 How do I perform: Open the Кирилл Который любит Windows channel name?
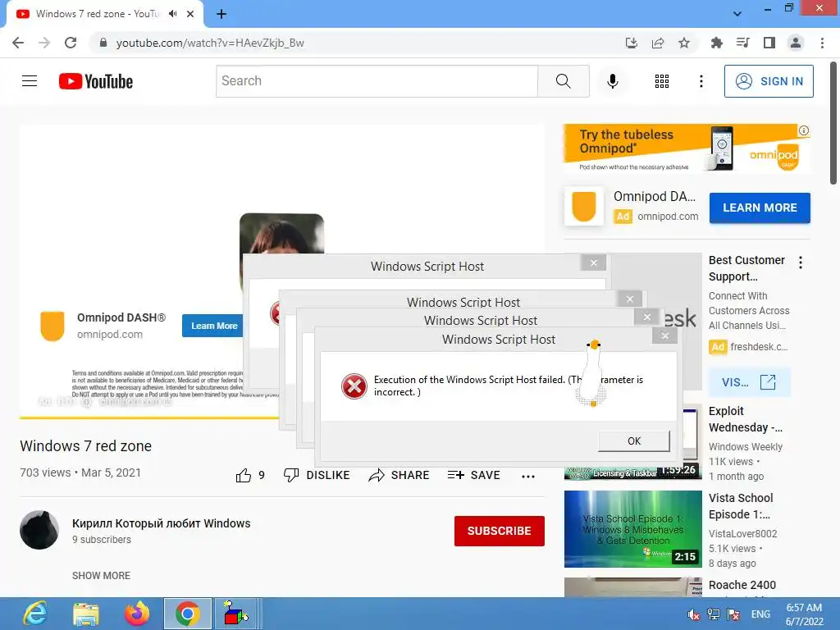[x=162, y=523]
